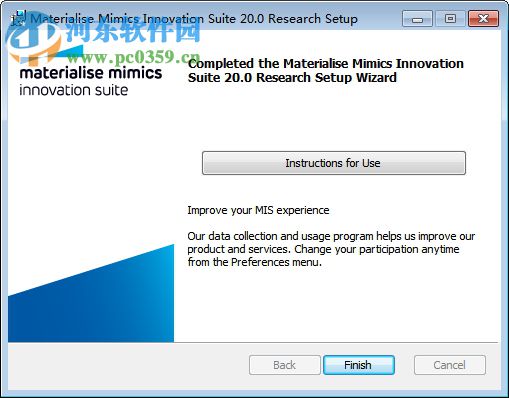509x398 pixels.
Task: Click the disabled Back button
Action: coord(285,365)
